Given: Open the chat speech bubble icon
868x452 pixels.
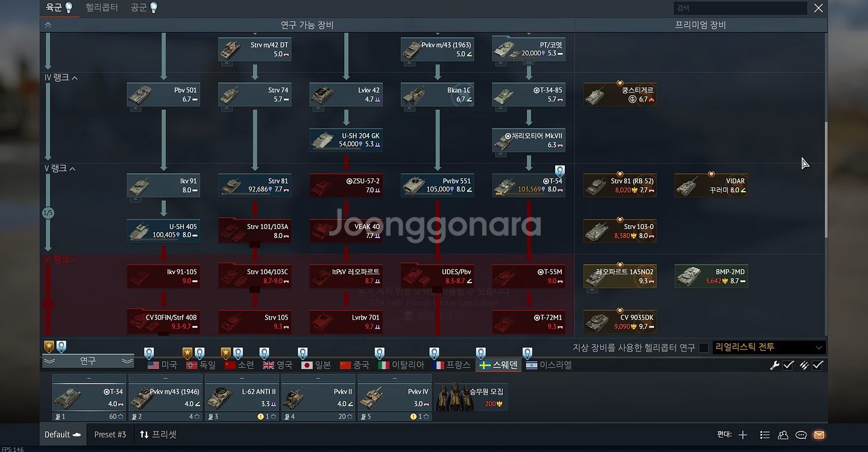Looking at the screenshot, I should (801, 435).
